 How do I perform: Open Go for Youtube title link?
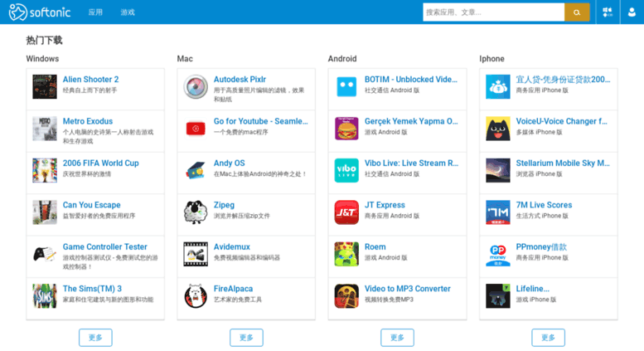[260, 121]
